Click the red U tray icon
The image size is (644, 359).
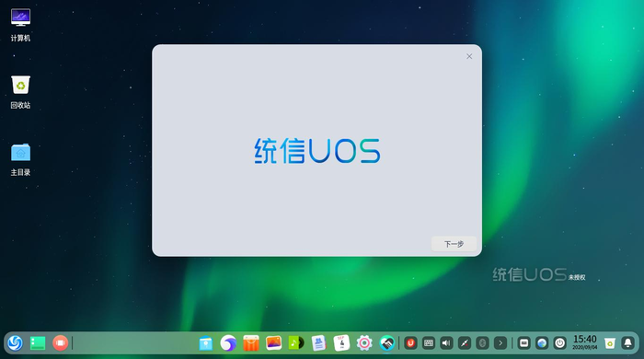tap(410, 343)
